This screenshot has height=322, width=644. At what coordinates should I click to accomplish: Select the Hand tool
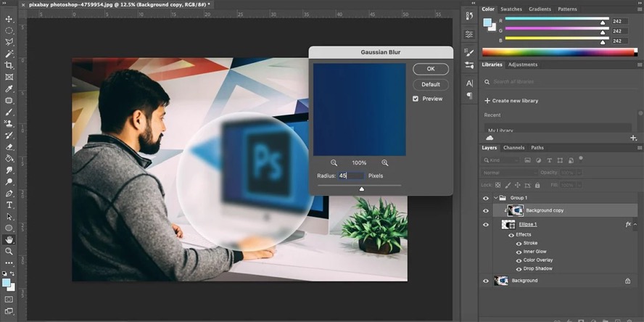(9, 239)
